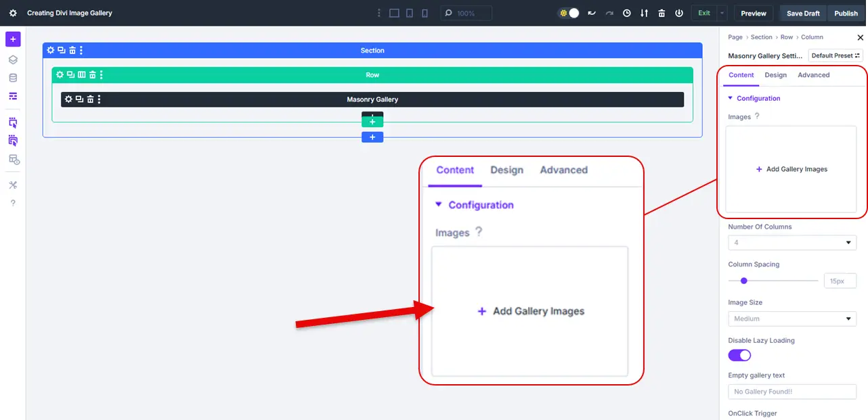Toggle Disable Lazy Loading switch
868x420 pixels.
click(739, 355)
